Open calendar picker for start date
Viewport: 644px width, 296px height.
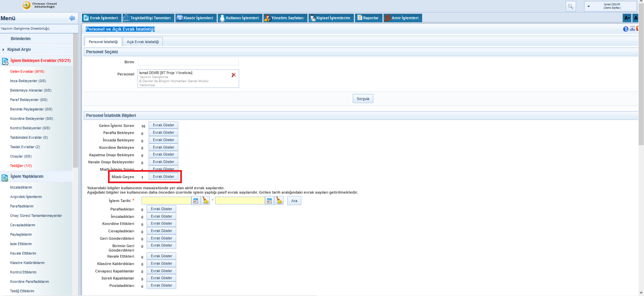196,201
